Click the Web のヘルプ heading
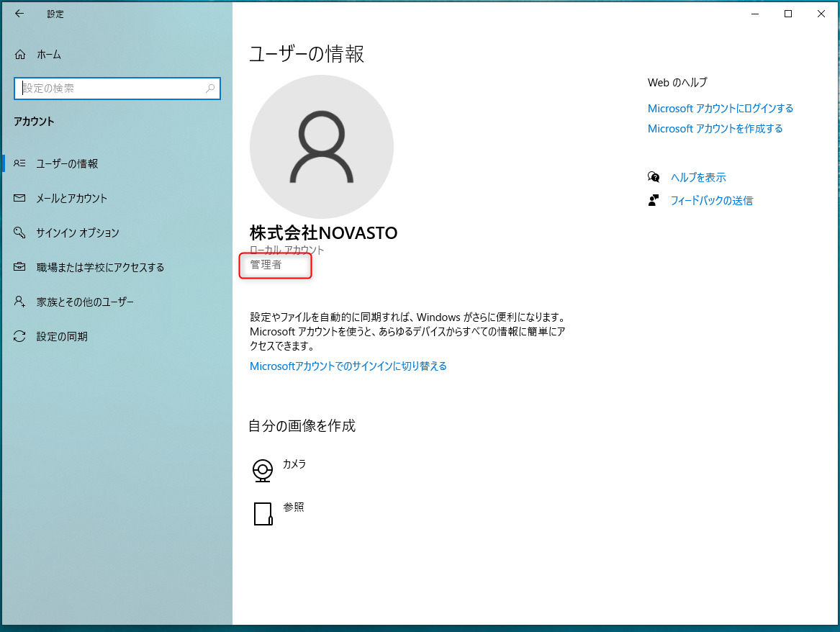 [x=677, y=83]
